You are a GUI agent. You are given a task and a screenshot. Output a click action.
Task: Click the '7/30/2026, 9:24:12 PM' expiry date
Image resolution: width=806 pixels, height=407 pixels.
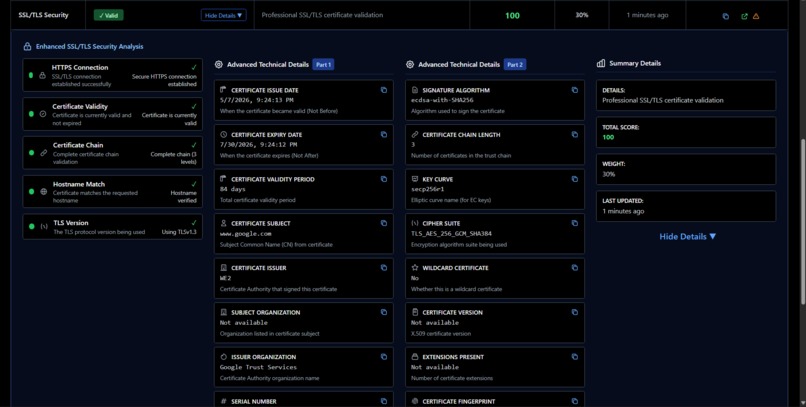259,145
